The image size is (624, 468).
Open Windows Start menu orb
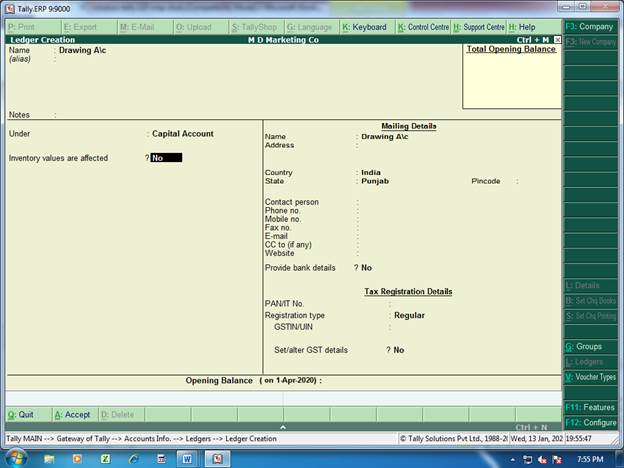pyautogui.click(x=16, y=458)
